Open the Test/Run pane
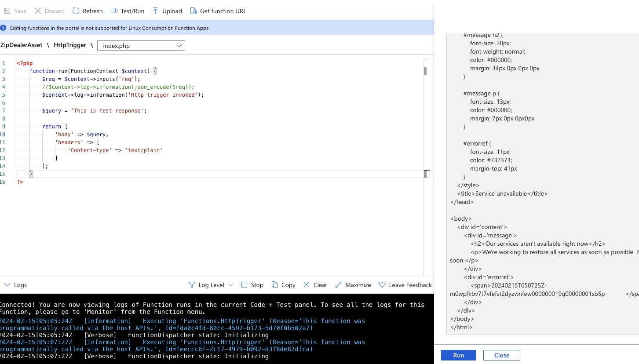This screenshot has height=364, width=639. pos(128,11)
